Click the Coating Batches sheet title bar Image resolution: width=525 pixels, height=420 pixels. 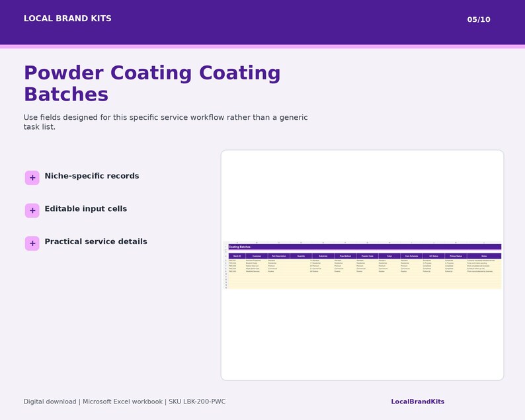point(364,247)
